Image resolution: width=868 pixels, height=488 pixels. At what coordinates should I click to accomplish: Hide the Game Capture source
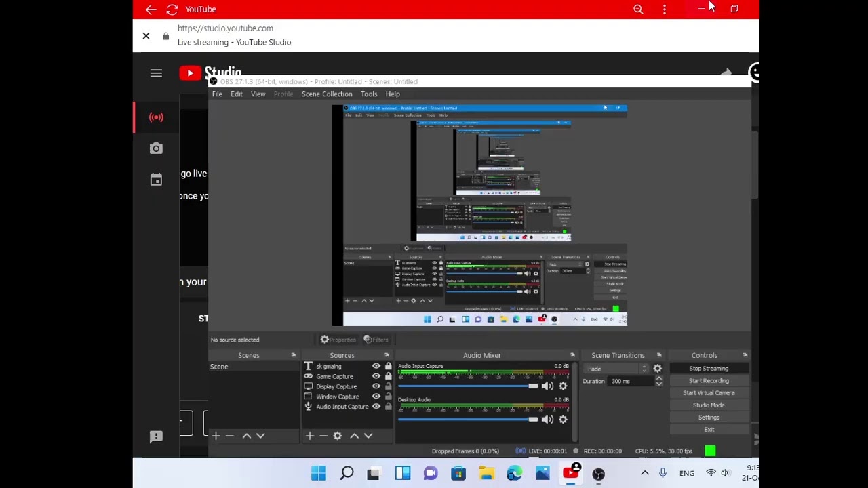(x=376, y=376)
